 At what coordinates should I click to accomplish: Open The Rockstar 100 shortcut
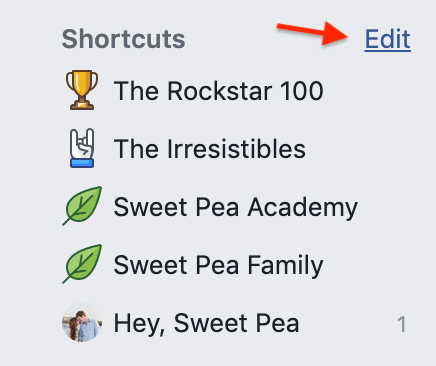click(x=219, y=91)
